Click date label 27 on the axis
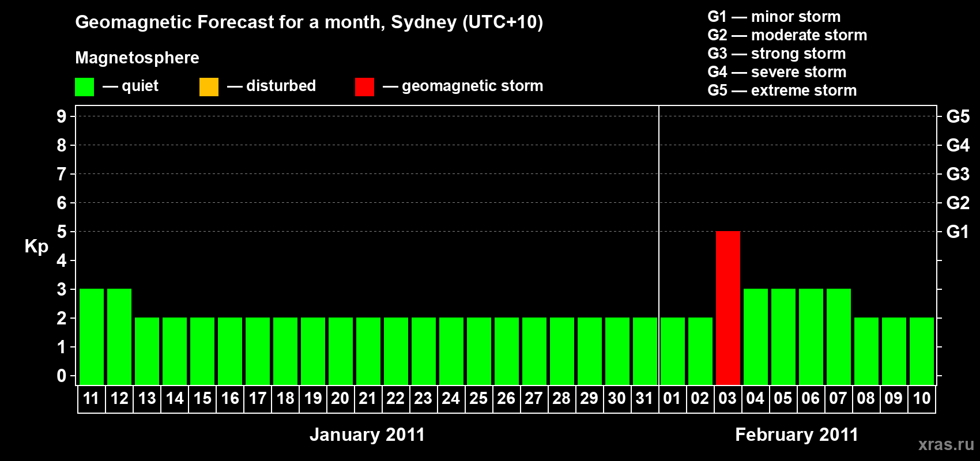Image resolution: width=980 pixels, height=461 pixels. click(x=534, y=398)
